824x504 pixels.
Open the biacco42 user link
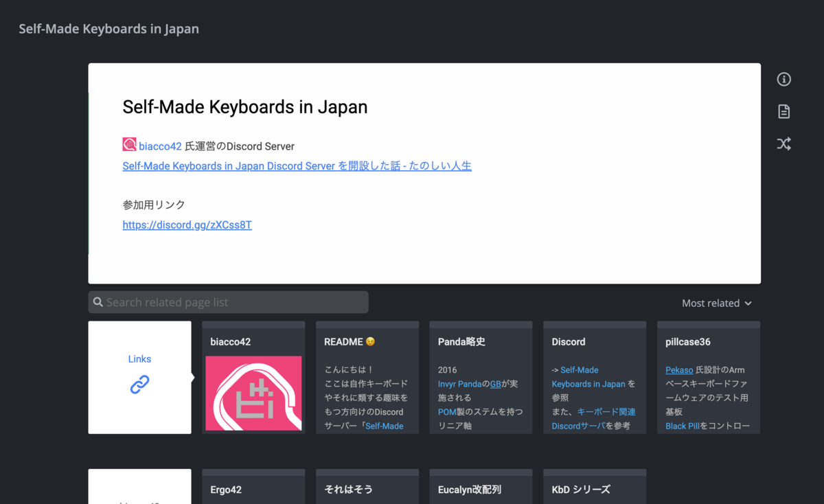click(160, 146)
